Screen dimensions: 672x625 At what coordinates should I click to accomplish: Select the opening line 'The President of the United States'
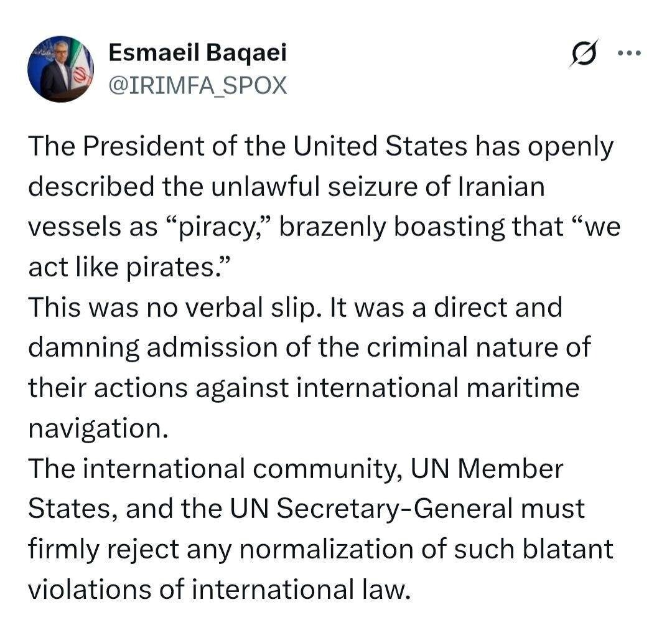click(x=248, y=146)
